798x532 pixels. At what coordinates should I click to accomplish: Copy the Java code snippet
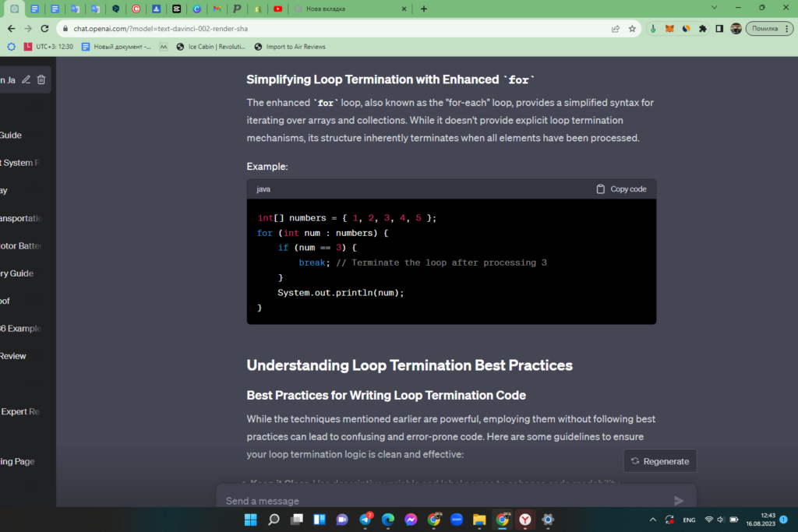pos(621,188)
